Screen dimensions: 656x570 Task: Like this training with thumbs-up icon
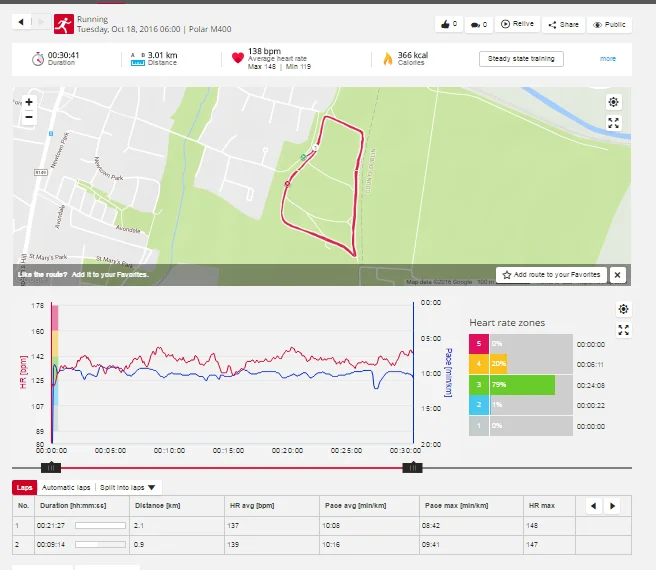447,24
